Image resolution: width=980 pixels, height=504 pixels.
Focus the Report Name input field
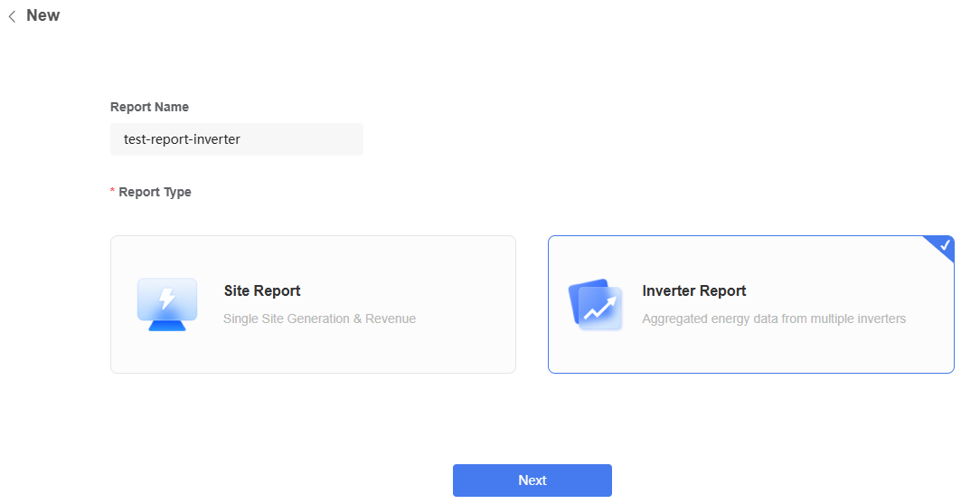[236, 139]
